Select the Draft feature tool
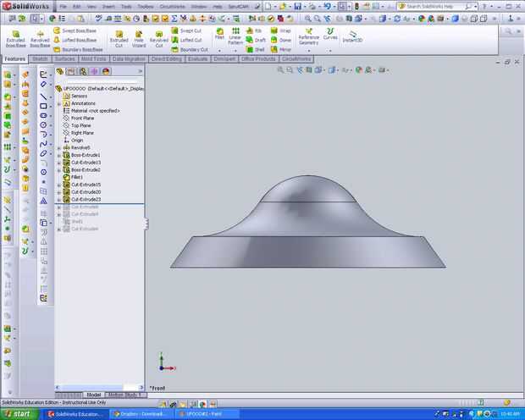This screenshot has height=420, width=525. pos(256,40)
